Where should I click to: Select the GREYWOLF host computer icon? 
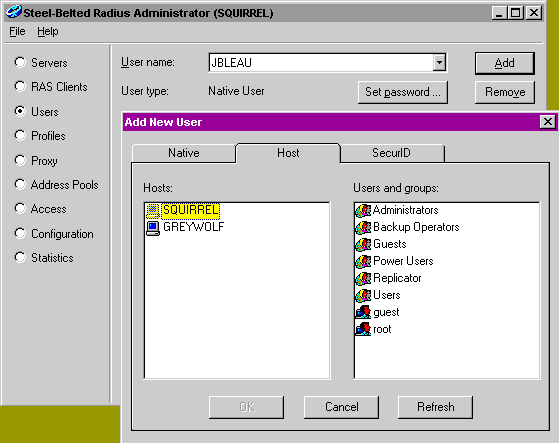153,228
